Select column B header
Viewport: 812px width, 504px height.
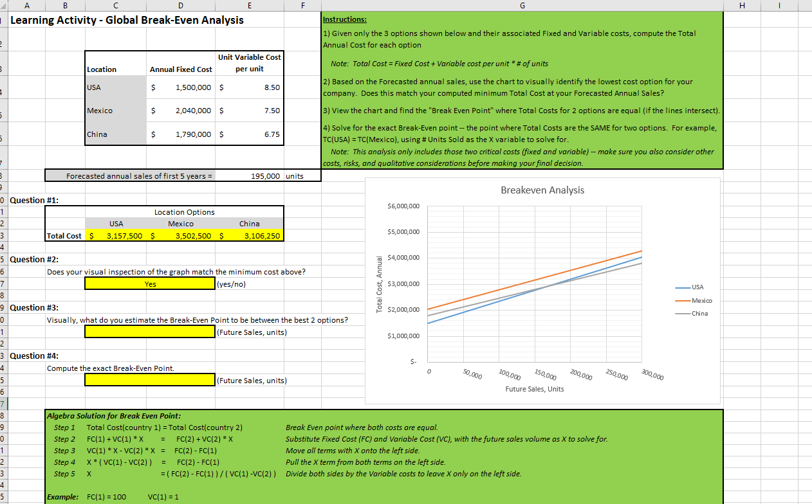(66, 4)
